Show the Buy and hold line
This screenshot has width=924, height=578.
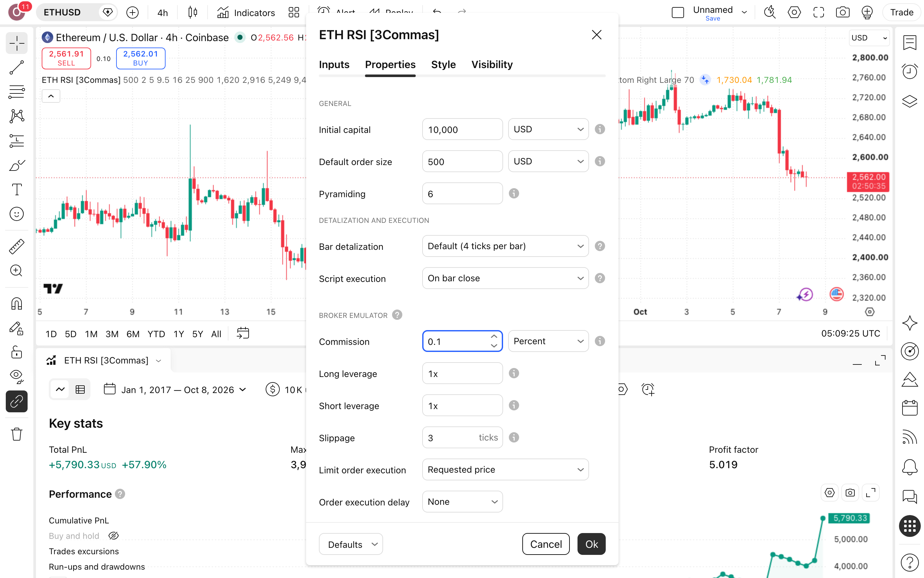click(x=114, y=536)
